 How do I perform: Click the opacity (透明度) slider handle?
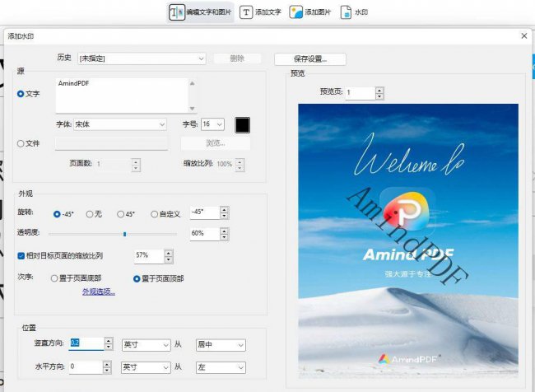124,234
